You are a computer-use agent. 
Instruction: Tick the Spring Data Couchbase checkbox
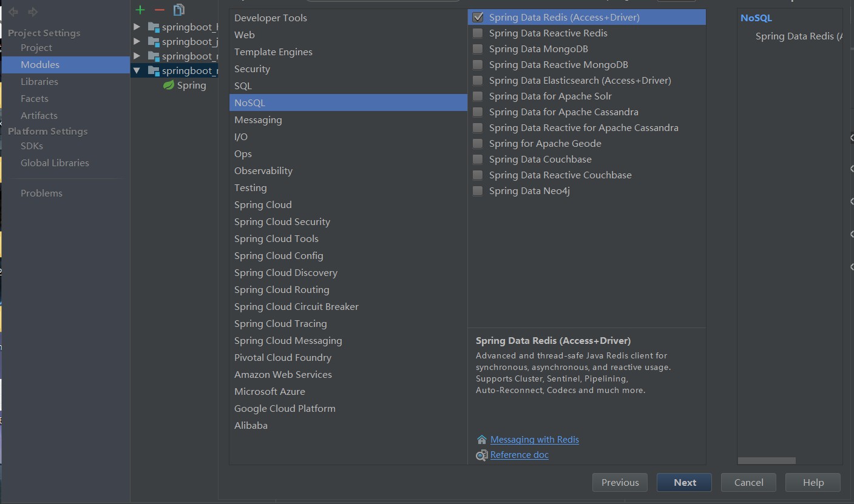pyautogui.click(x=478, y=160)
